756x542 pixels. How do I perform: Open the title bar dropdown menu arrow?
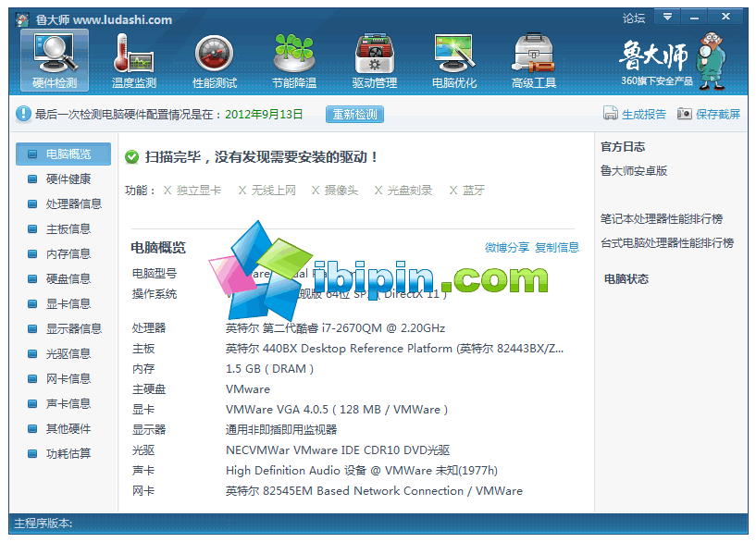(667, 18)
